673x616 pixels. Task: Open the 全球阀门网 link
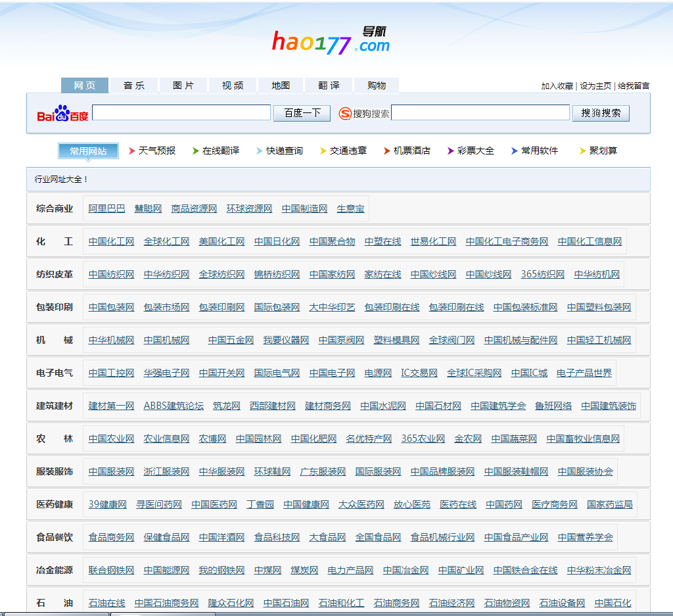pos(452,341)
